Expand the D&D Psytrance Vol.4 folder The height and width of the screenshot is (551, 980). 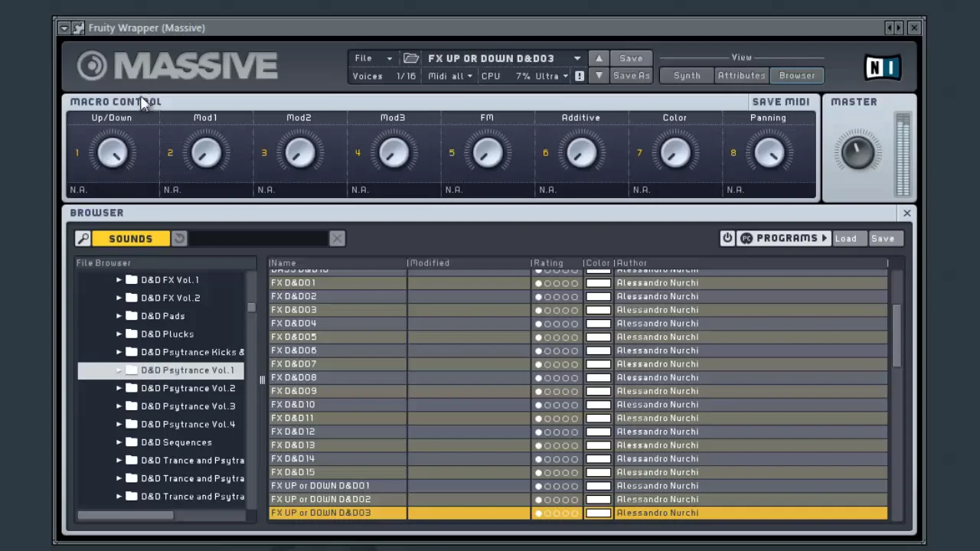coord(119,424)
